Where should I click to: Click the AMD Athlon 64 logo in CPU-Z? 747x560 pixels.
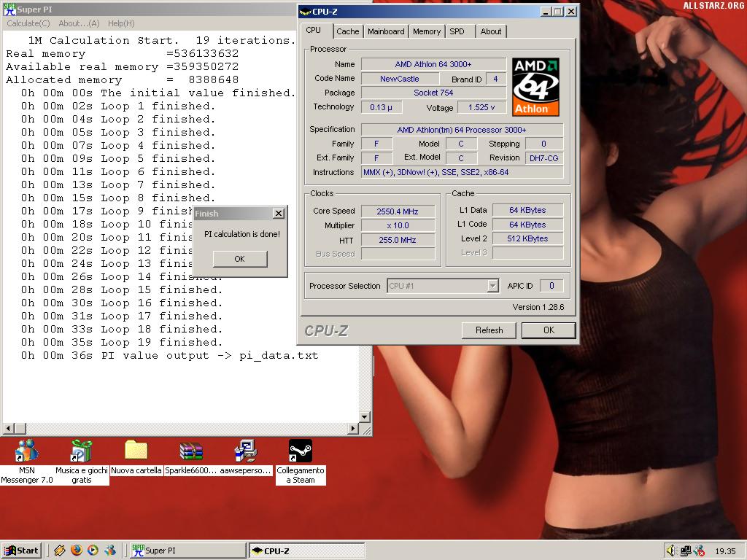pyautogui.click(x=535, y=87)
